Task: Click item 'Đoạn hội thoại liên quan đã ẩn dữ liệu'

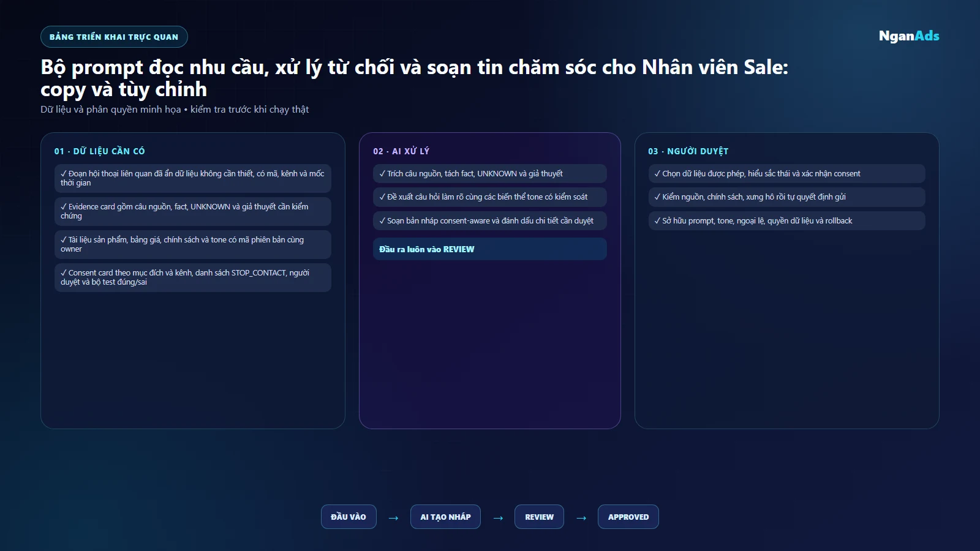Action: coord(193,178)
